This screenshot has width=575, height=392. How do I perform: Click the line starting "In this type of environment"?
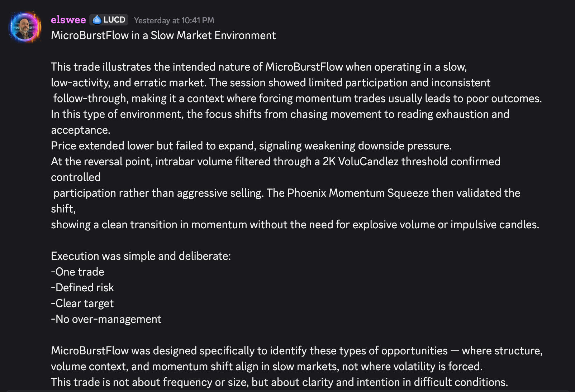click(x=280, y=114)
